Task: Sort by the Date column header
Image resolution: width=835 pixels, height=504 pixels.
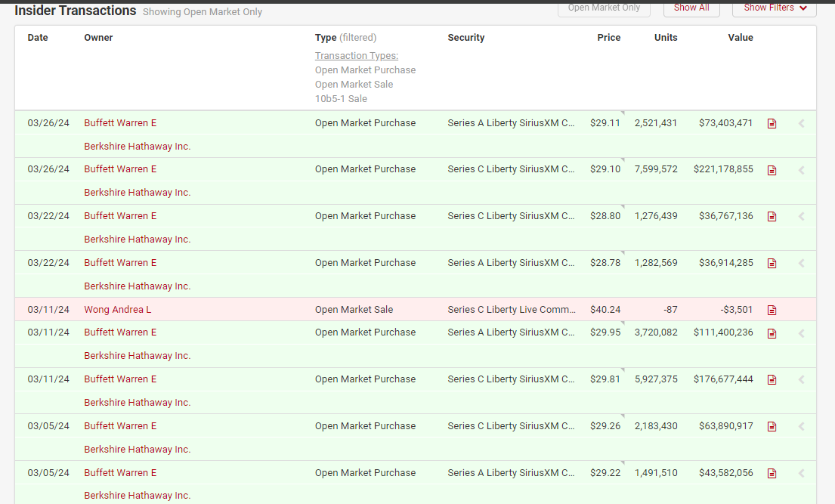Action: coord(38,37)
